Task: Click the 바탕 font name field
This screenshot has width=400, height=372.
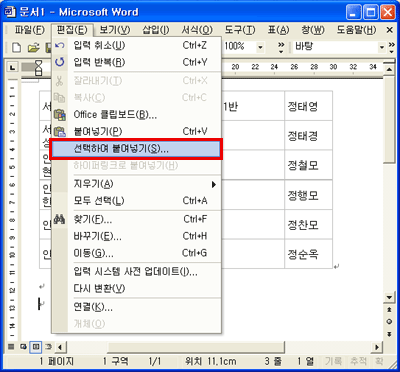Action: (335, 47)
